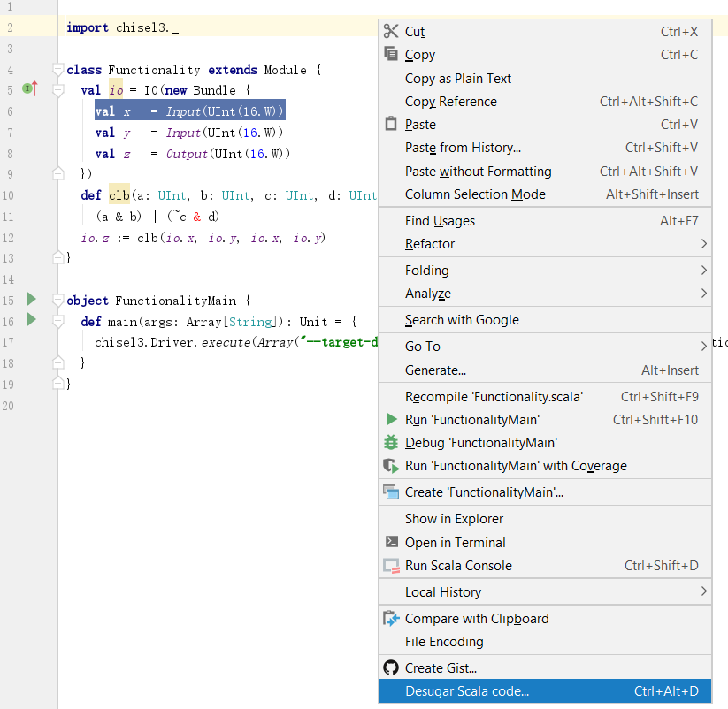The width and height of the screenshot is (728, 709).
Task: Choose Find Usages from context menu
Action: pyautogui.click(x=440, y=221)
